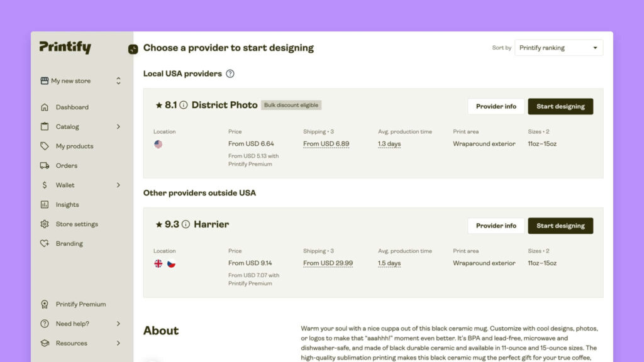The image size is (644, 362).
Task: Open Provider info for District Photo
Action: point(496,106)
